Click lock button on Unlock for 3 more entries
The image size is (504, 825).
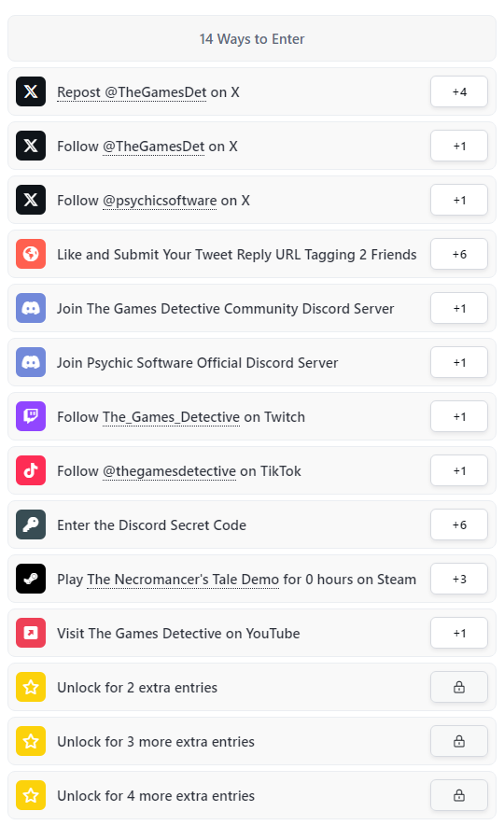point(459,742)
